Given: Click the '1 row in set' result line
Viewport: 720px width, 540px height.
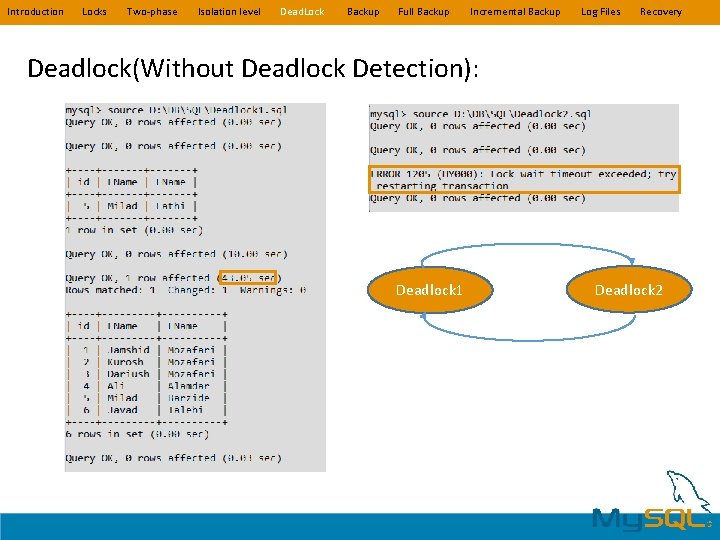Looking at the screenshot, I should [134, 230].
